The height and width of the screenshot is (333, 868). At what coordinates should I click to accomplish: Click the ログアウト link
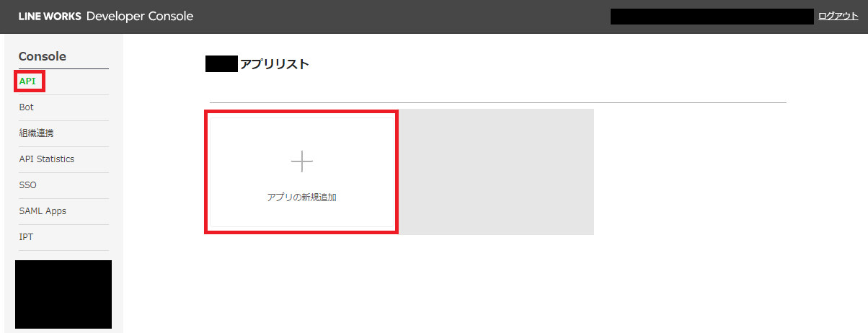click(x=838, y=16)
